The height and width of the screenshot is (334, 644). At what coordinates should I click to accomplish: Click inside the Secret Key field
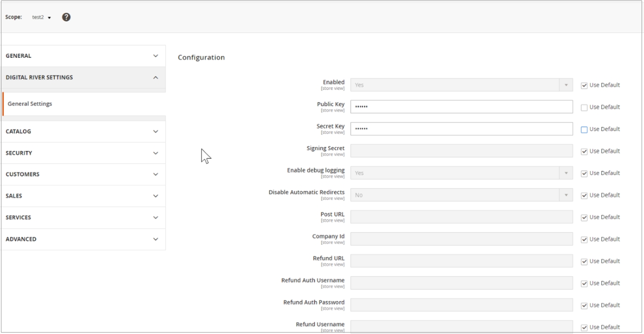point(461,129)
